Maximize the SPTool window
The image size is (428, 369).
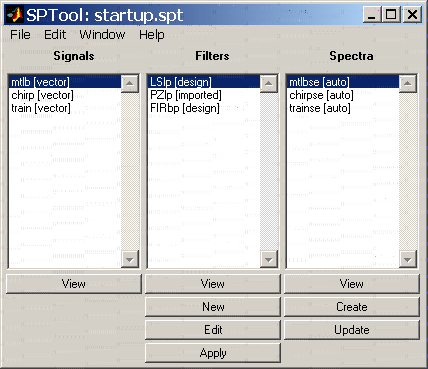[391, 15]
